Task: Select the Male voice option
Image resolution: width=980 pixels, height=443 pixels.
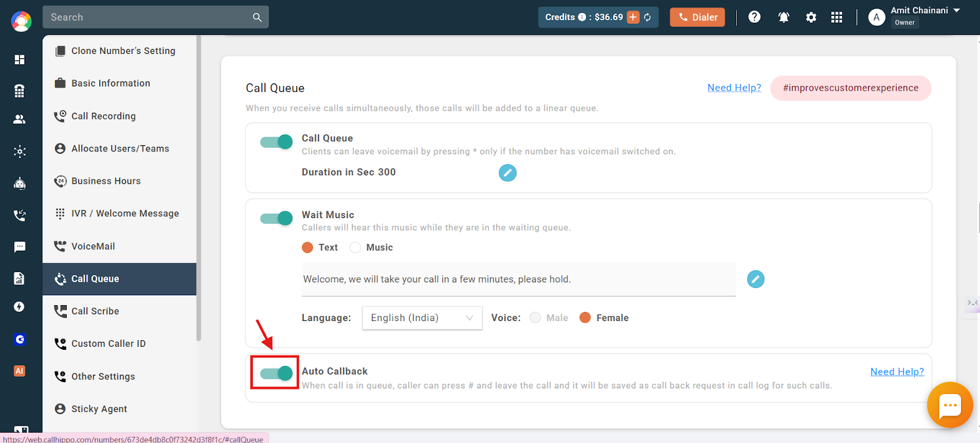Action: pos(535,317)
